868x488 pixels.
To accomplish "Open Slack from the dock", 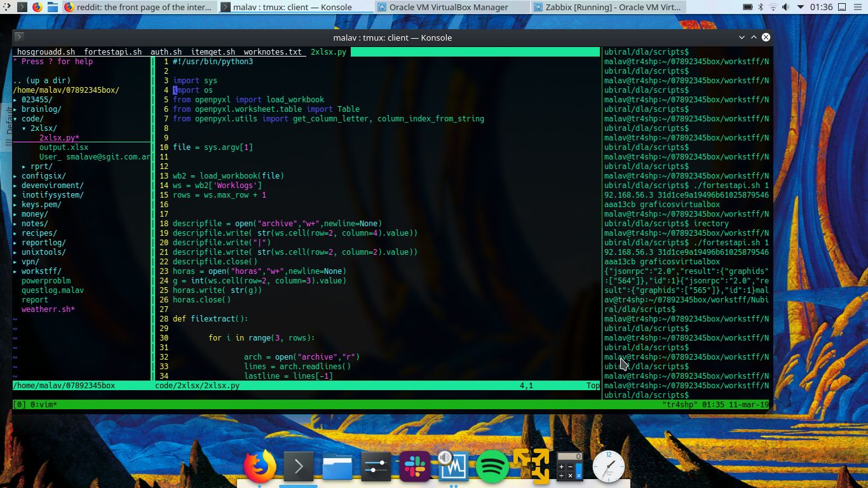I will tap(414, 467).
